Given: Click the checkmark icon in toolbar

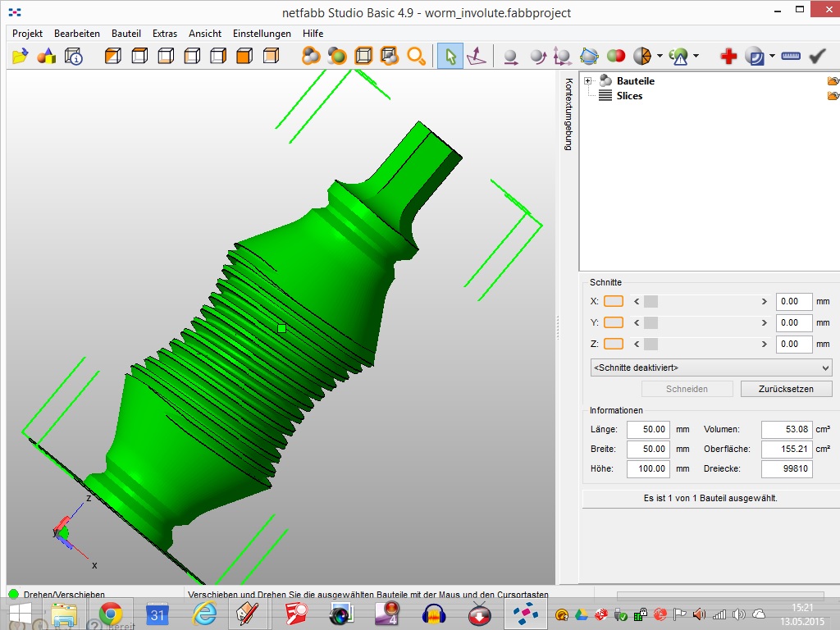Looking at the screenshot, I should tap(817, 56).
